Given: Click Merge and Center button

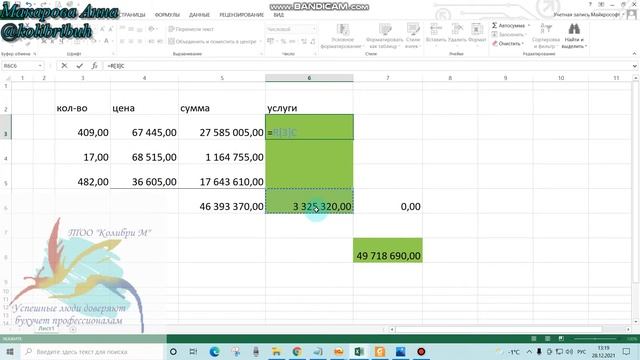Looking at the screenshot, I should pyautogui.click(x=212, y=41).
